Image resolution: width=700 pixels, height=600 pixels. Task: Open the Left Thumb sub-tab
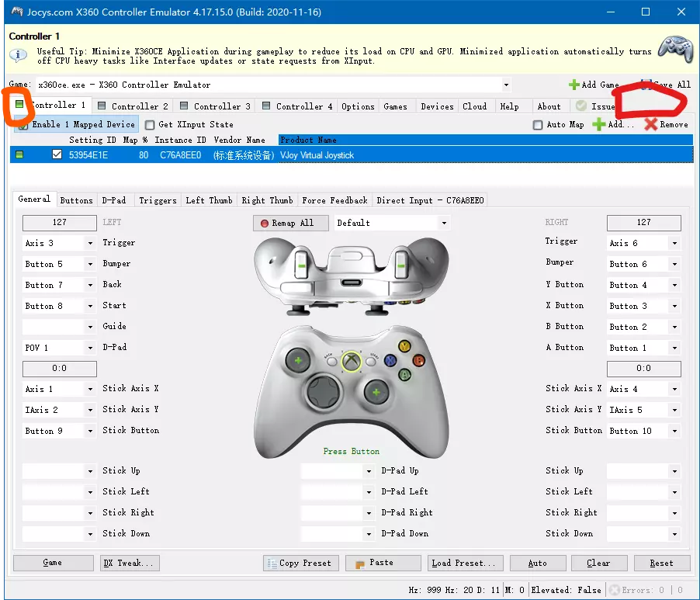209,200
